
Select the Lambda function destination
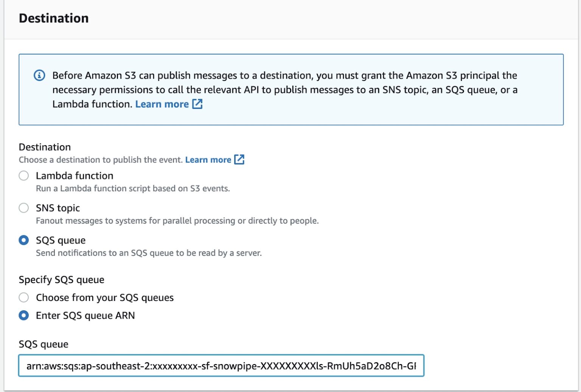(23, 175)
